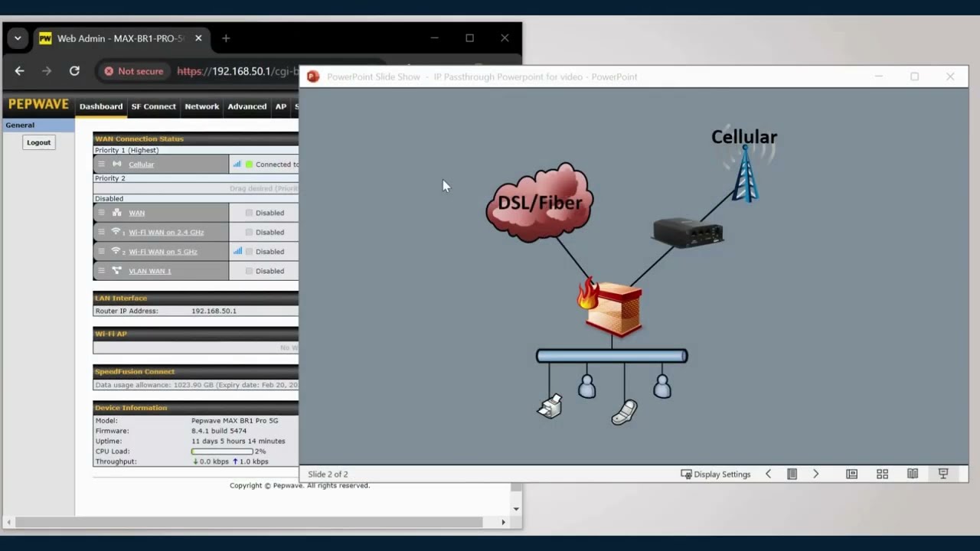This screenshot has height=551, width=980.
Task: Click the Wi-Fi 5 GHz signal bars icon
Action: pos(237,251)
